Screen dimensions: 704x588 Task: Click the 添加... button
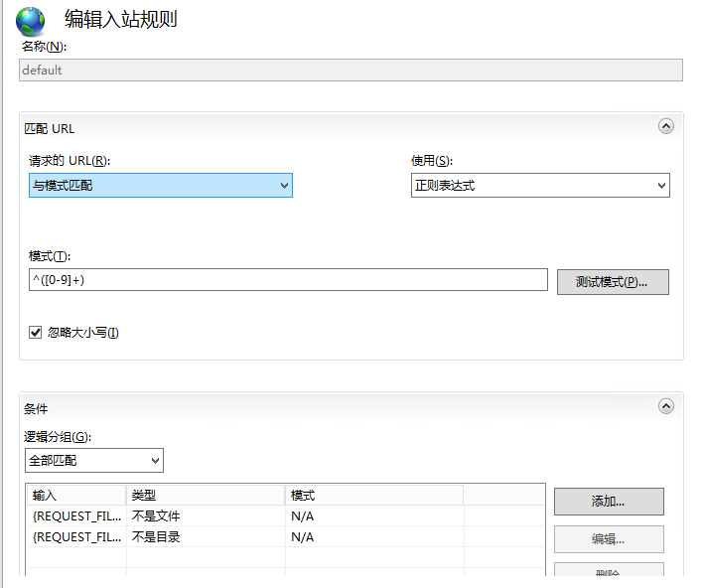pyautogui.click(x=609, y=502)
